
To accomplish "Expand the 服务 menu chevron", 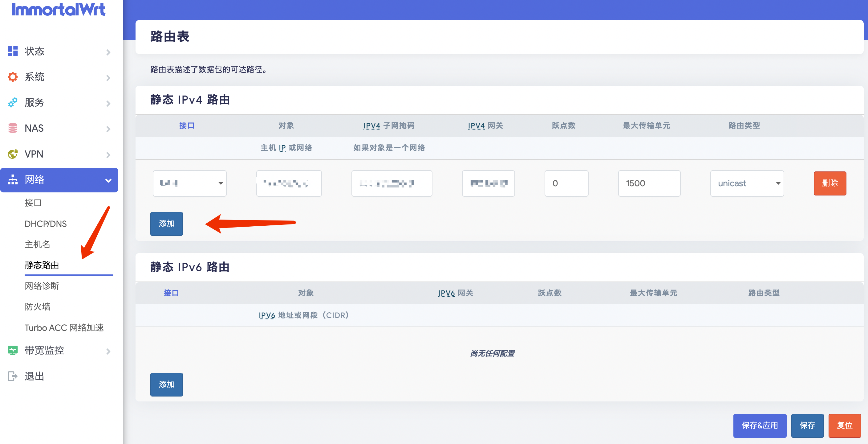I will tap(108, 104).
